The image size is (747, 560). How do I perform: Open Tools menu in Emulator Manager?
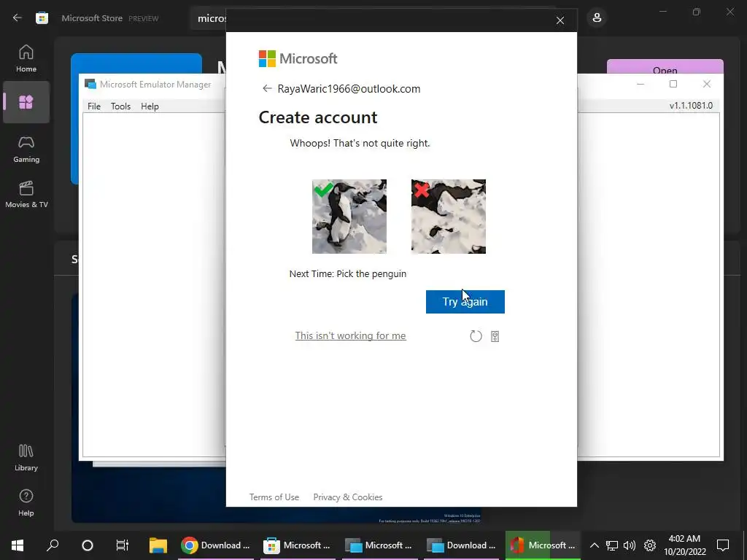[120, 106]
